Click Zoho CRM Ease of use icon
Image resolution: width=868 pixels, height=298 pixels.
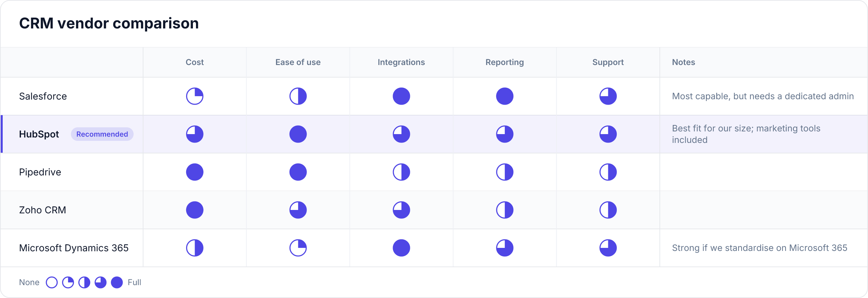point(298,210)
